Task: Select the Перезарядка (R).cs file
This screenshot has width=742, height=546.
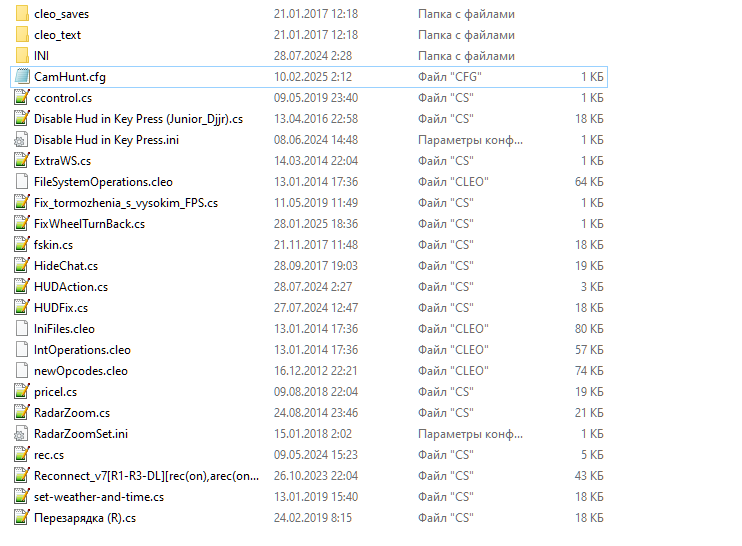Action: click(x=84, y=518)
